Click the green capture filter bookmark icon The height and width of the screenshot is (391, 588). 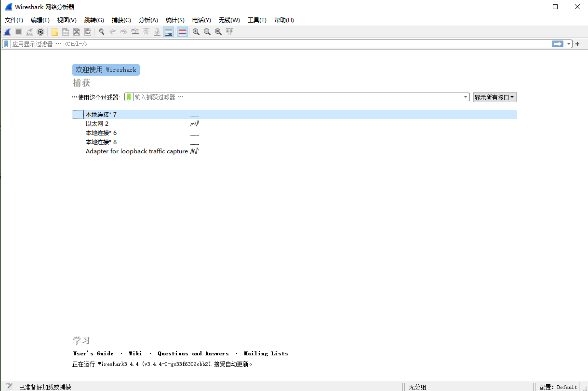(x=129, y=97)
